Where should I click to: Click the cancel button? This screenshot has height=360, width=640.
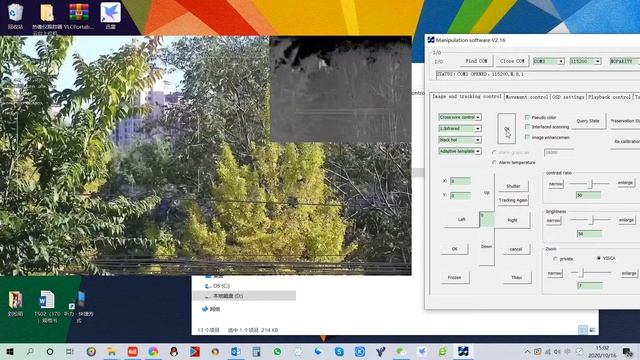[516, 249]
